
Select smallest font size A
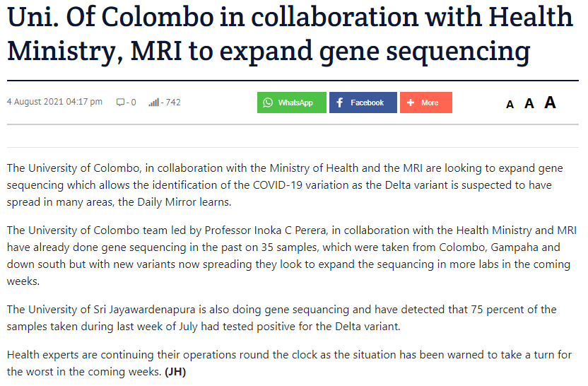coord(510,105)
